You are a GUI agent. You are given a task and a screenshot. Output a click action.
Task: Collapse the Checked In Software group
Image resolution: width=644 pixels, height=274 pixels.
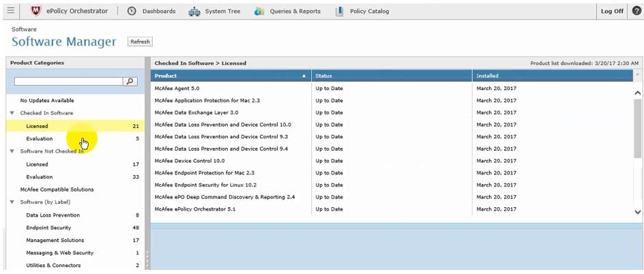tap(12, 113)
